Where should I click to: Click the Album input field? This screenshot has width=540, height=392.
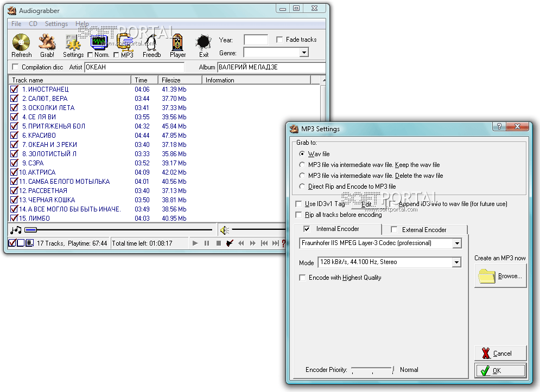pos(271,67)
